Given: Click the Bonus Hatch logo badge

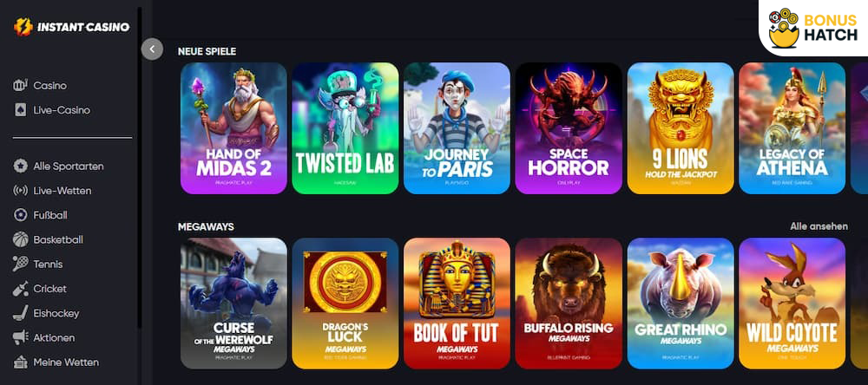Looking at the screenshot, I should (813, 28).
